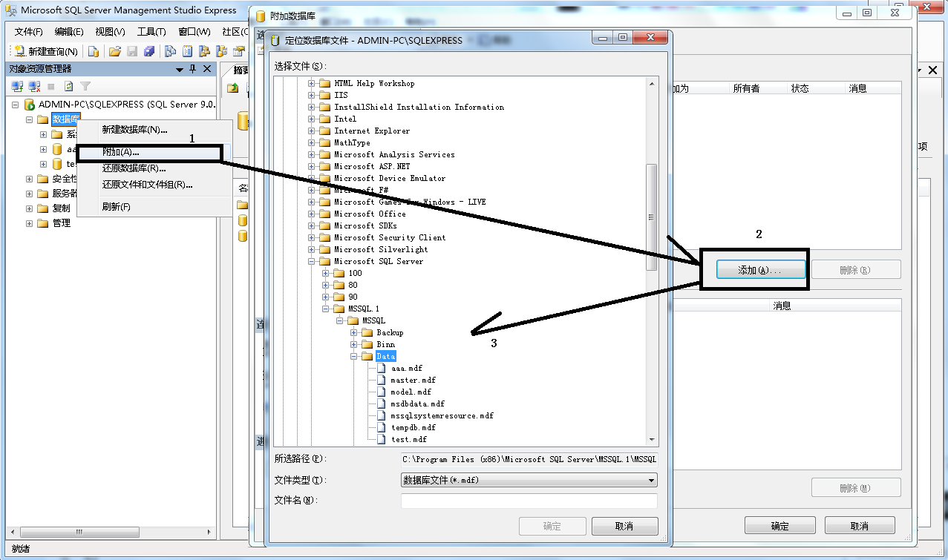Viewport: 948px width, 560px height.
Task: Click the Disconnect icon with red X
Action: pos(34,86)
